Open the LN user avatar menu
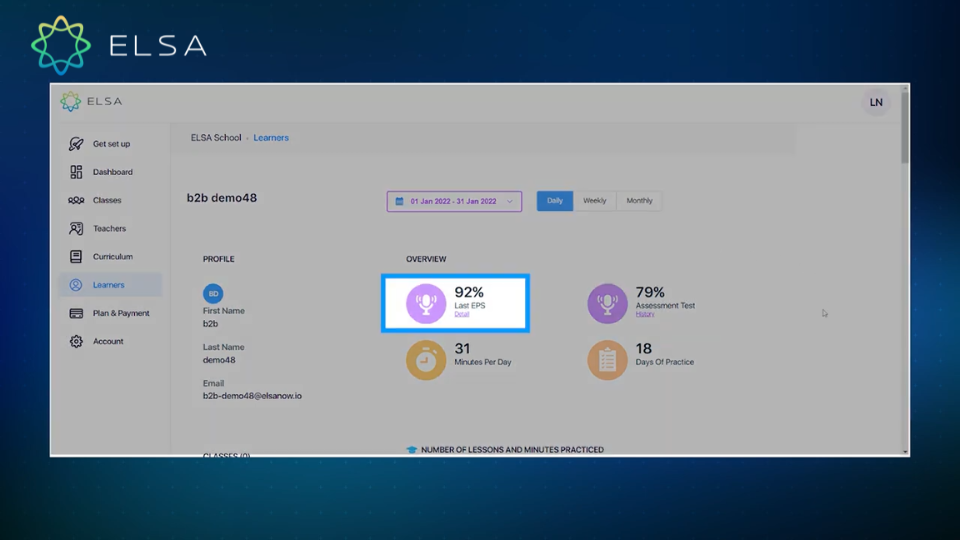 tap(876, 102)
